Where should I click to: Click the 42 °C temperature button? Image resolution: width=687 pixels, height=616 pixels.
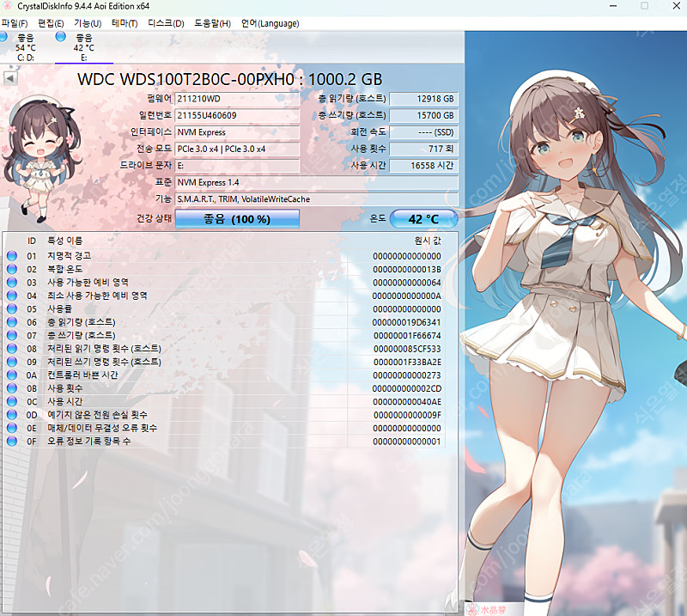coord(423,219)
